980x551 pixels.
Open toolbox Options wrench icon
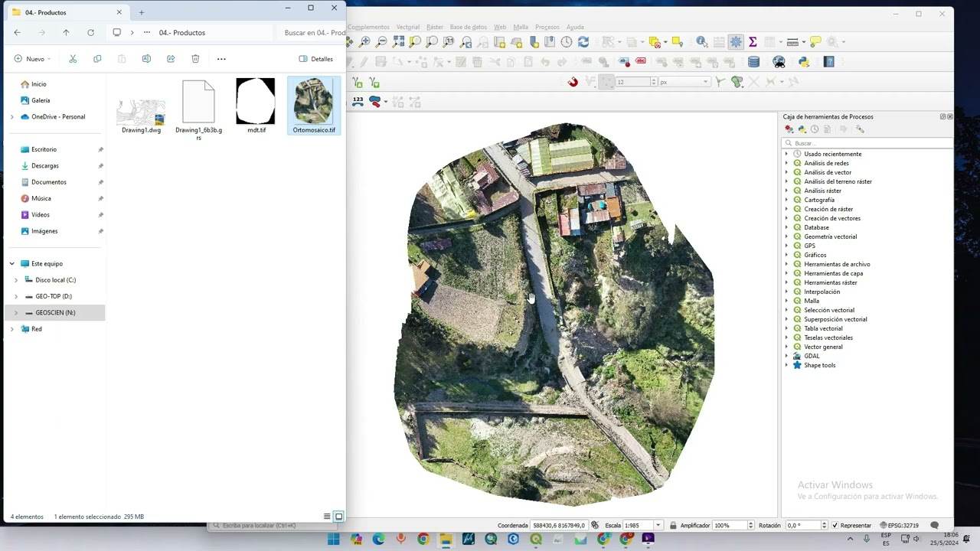tap(860, 129)
